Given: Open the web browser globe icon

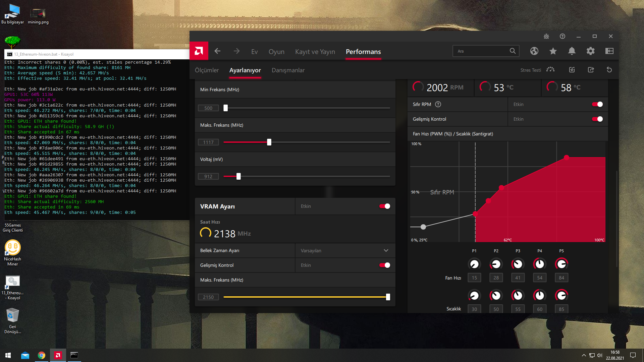Looking at the screenshot, I should pyautogui.click(x=534, y=51).
